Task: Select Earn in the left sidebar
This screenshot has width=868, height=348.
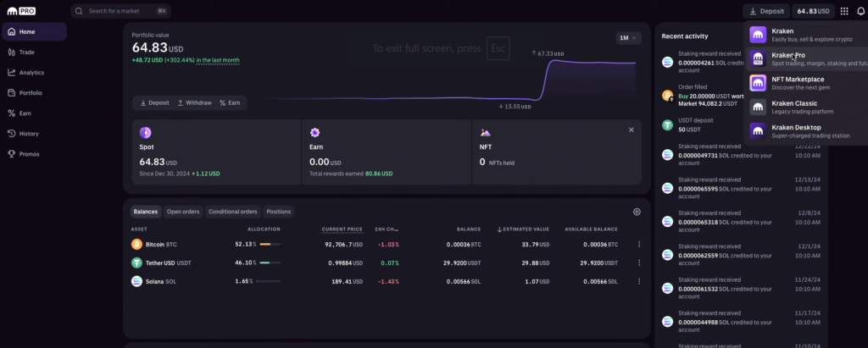Action: (34, 113)
